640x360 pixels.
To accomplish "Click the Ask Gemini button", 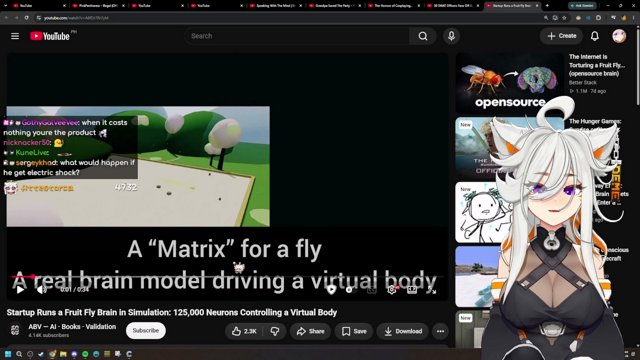I will pyautogui.click(x=582, y=6).
